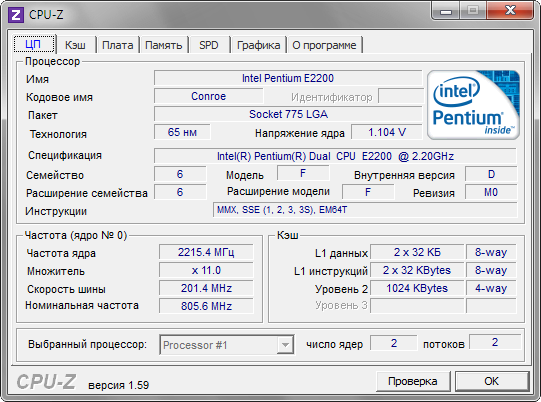
Task: Click the x 11.0 multiplier value
Action: 206,270
